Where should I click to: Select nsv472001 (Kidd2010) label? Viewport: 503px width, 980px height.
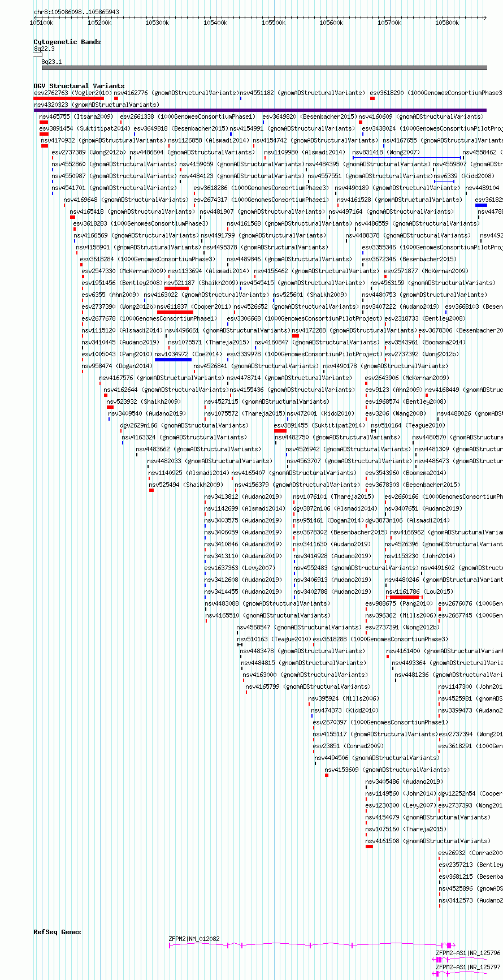320,413
